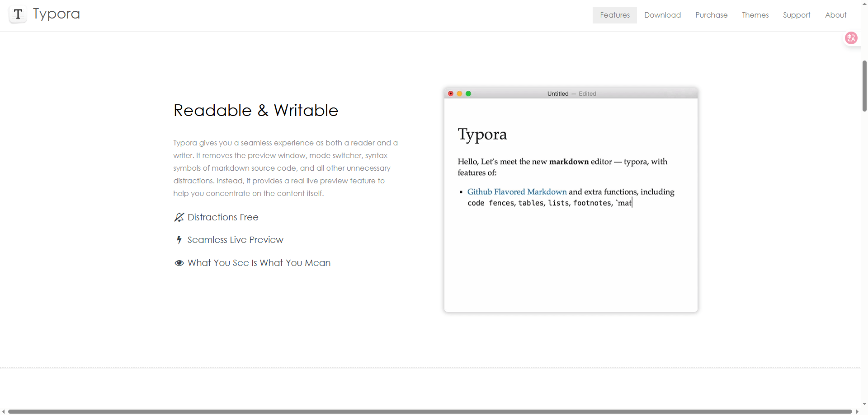868x415 pixels.
Task: Click the Typora brand name link
Action: tap(57, 14)
